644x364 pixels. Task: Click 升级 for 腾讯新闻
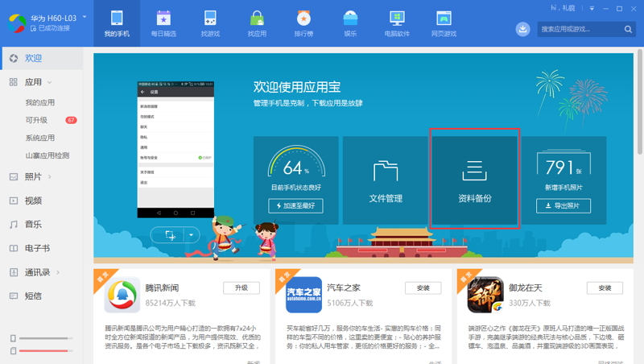(x=242, y=288)
